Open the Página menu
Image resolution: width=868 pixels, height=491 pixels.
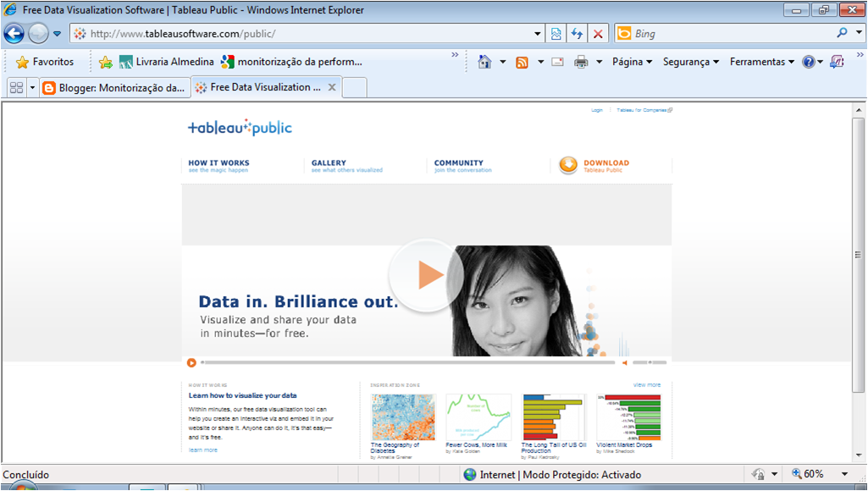coord(633,62)
